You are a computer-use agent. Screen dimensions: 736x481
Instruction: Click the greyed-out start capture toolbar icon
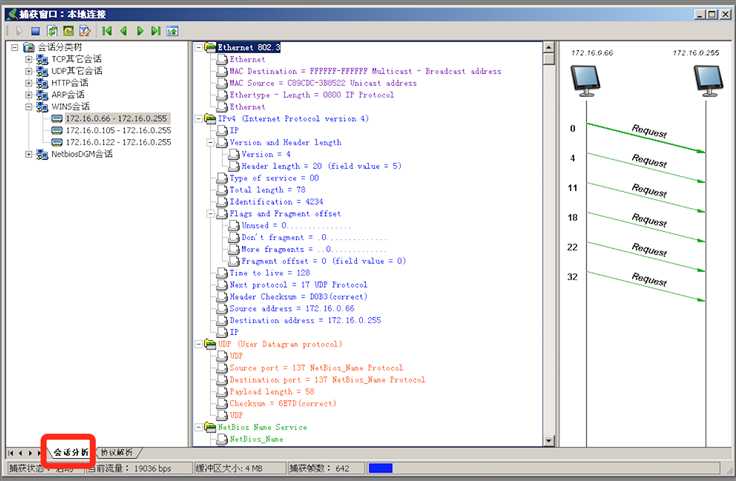coord(19,31)
